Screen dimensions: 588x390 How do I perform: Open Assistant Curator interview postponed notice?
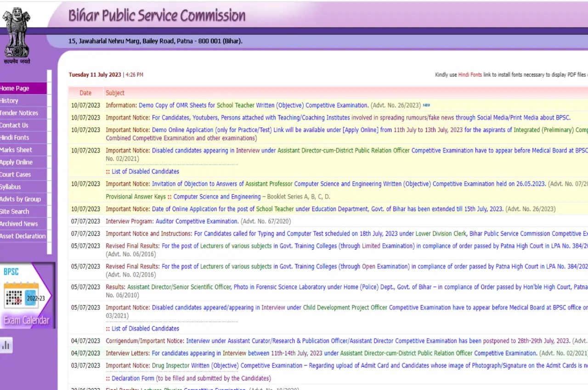click(378, 341)
